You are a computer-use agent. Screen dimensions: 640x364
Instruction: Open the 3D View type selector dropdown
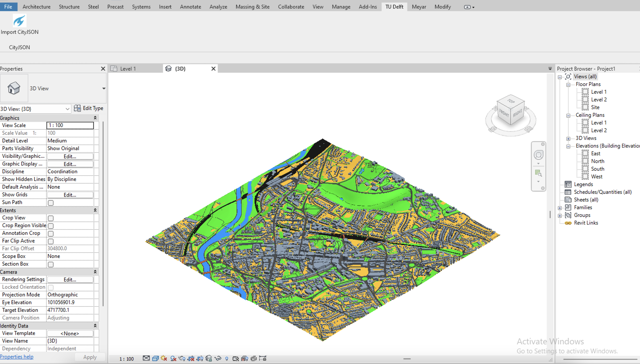[x=103, y=88]
